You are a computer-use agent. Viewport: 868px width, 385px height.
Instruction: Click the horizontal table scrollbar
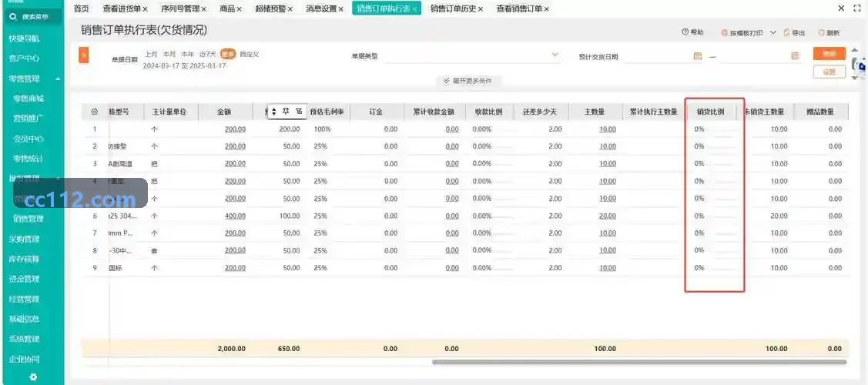pos(639,363)
